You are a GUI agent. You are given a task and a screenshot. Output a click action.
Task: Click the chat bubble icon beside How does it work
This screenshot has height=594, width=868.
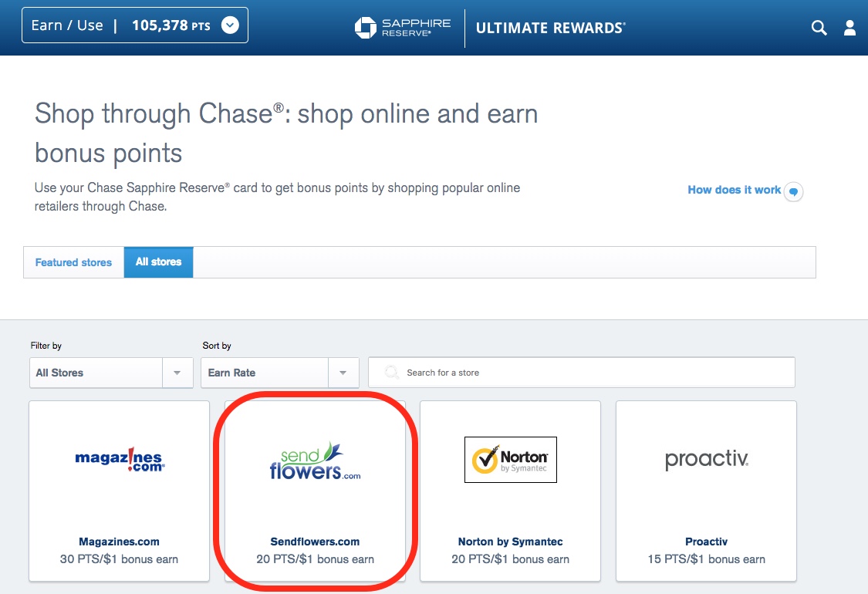pos(793,191)
